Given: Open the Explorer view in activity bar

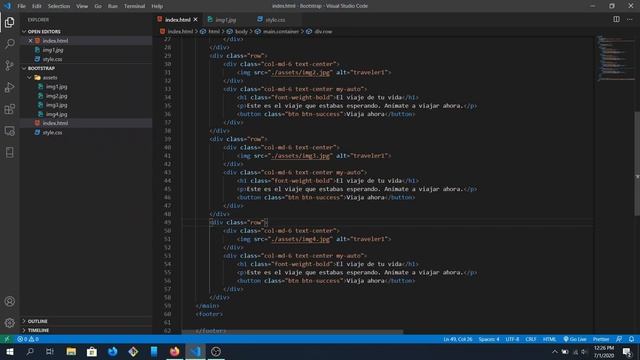Looking at the screenshot, I should (9, 22).
